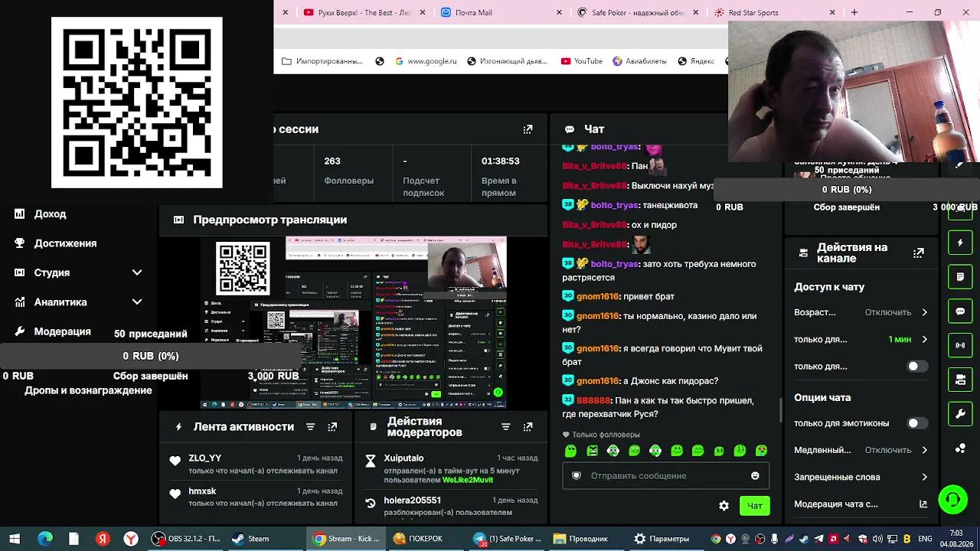Open Windows Start menu
This screenshot has height=551, width=980.
[x=15, y=539]
